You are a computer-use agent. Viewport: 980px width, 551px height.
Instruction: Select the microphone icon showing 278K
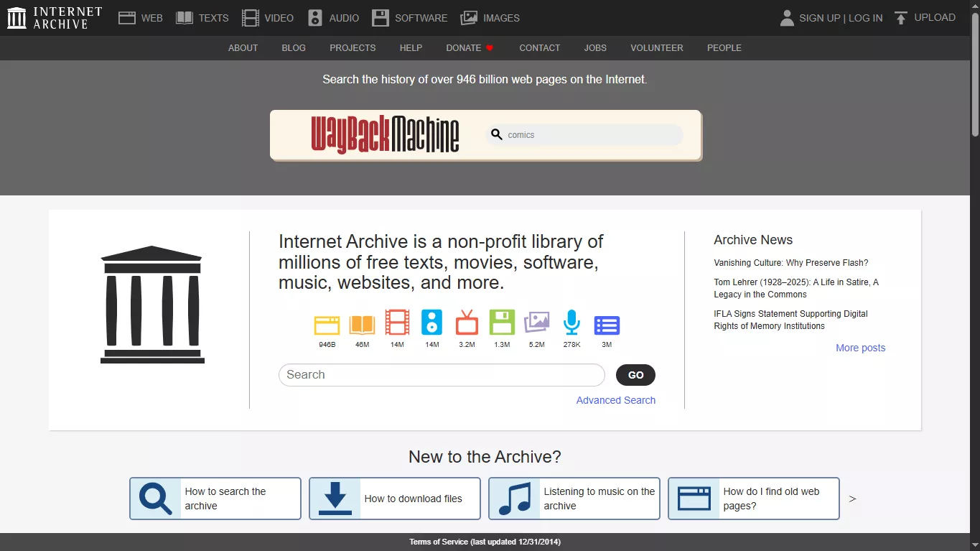coord(571,325)
